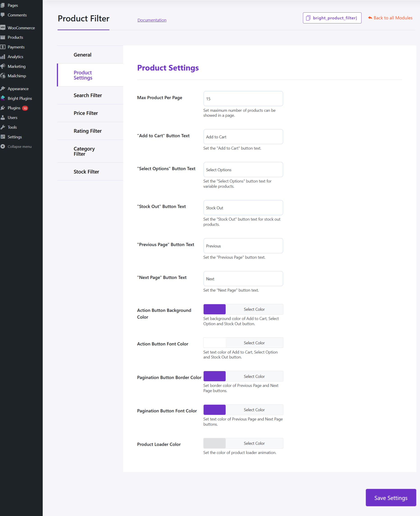Open the Users sidebar icon
This screenshot has height=516, width=420.
(x=3, y=117)
